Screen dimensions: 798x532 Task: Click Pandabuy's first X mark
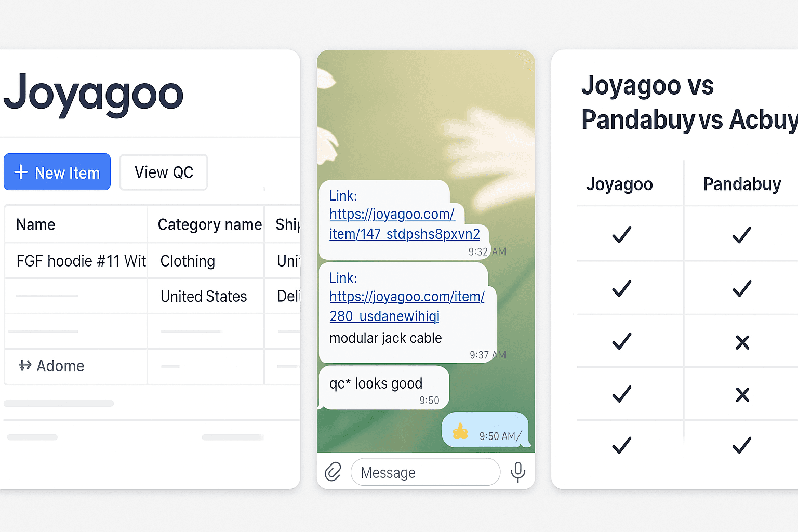[x=742, y=342]
